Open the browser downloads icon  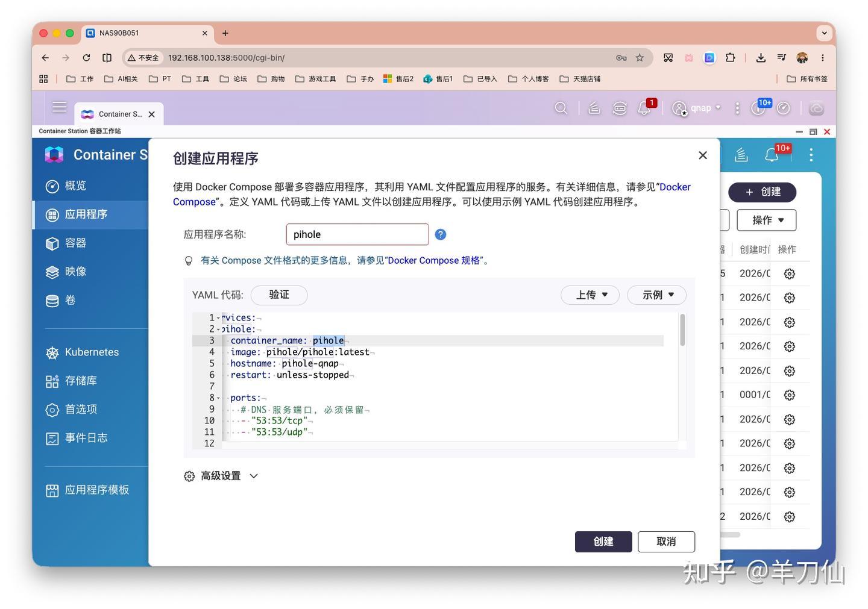click(x=761, y=58)
